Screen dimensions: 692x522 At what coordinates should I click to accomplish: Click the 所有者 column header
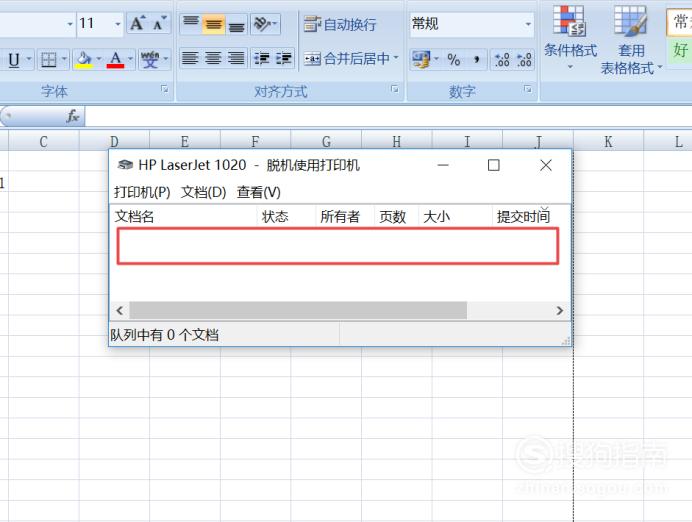coord(345,216)
